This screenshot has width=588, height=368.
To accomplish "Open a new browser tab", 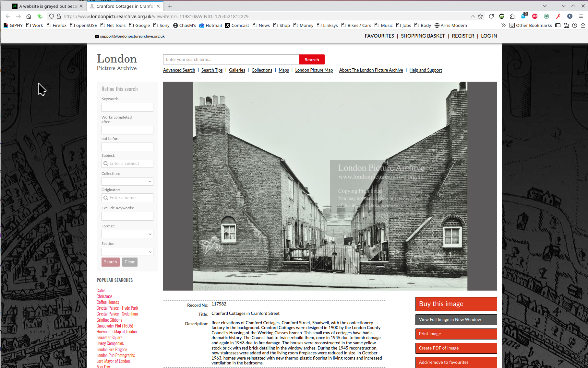I will [170, 6].
